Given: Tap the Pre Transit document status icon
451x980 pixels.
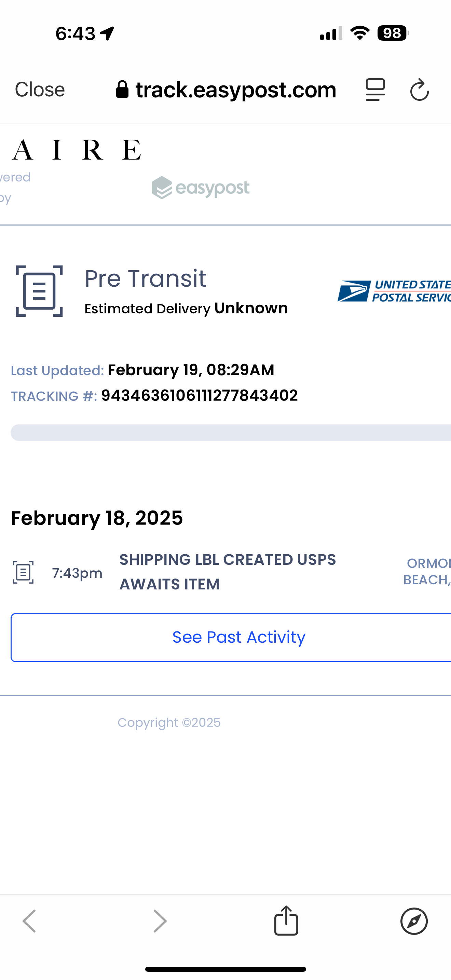Looking at the screenshot, I should pyautogui.click(x=39, y=291).
